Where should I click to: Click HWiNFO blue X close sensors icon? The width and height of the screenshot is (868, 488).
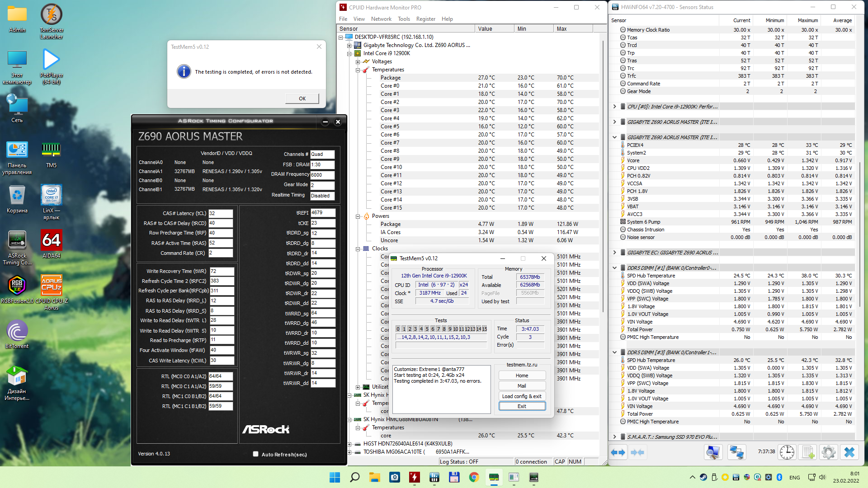[849, 452]
